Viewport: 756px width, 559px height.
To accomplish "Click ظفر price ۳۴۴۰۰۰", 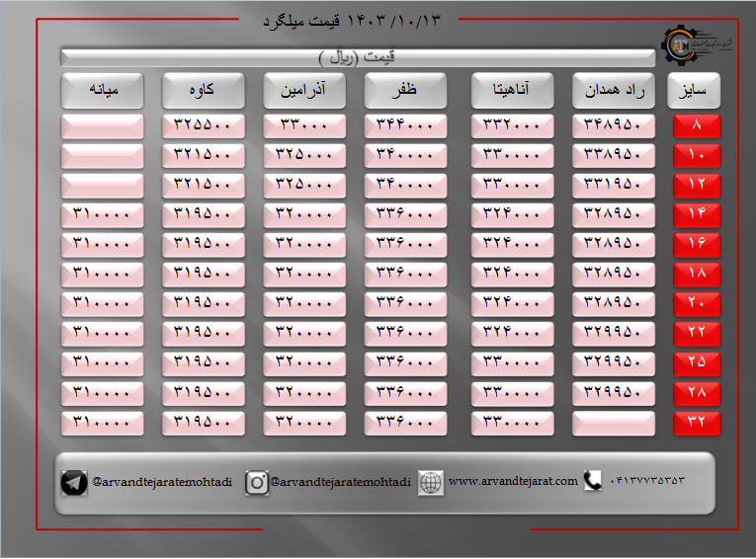I will (x=405, y=126).
